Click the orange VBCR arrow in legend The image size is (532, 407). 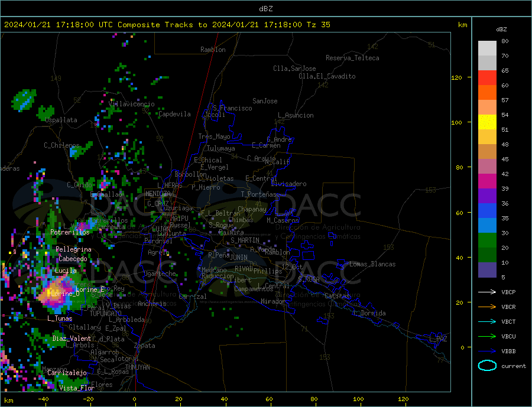pos(487,307)
